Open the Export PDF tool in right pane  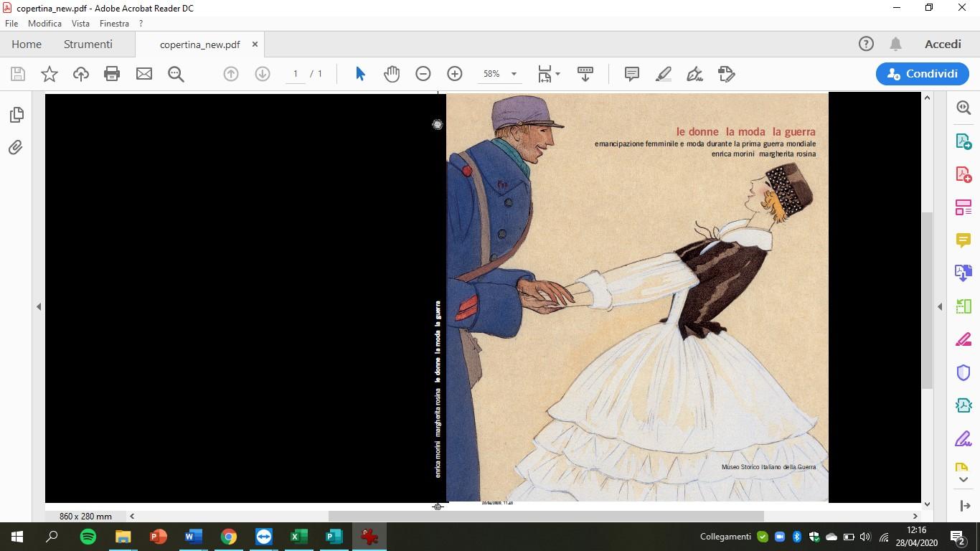tap(963, 141)
